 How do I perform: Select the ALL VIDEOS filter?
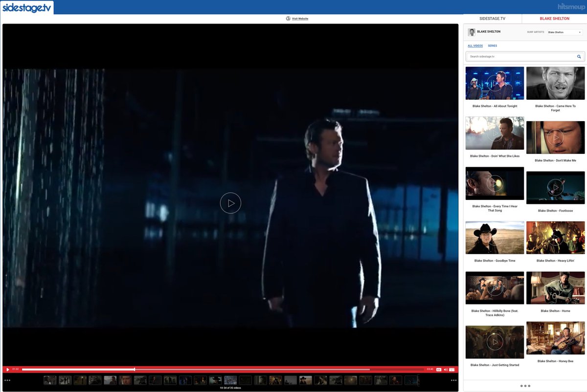(475, 45)
